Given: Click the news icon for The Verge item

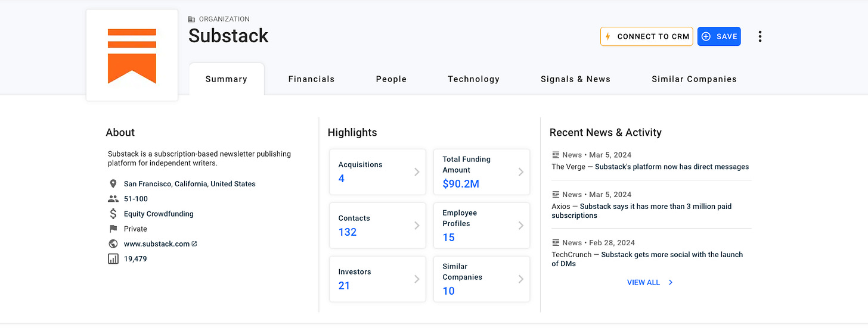Looking at the screenshot, I should pyautogui.click(x=556, y=155).
